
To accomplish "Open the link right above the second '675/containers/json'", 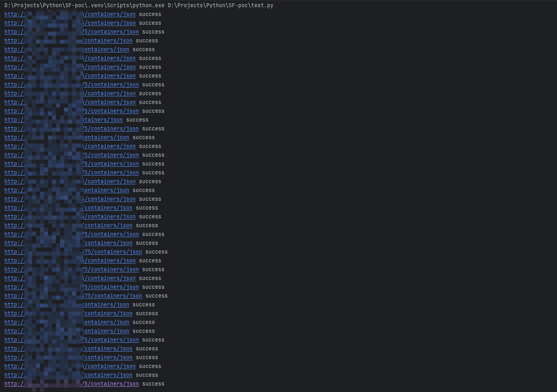I will tap(111, 287).
